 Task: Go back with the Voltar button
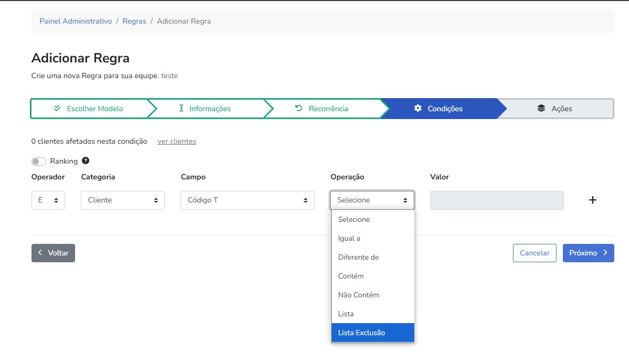[53, 253]
